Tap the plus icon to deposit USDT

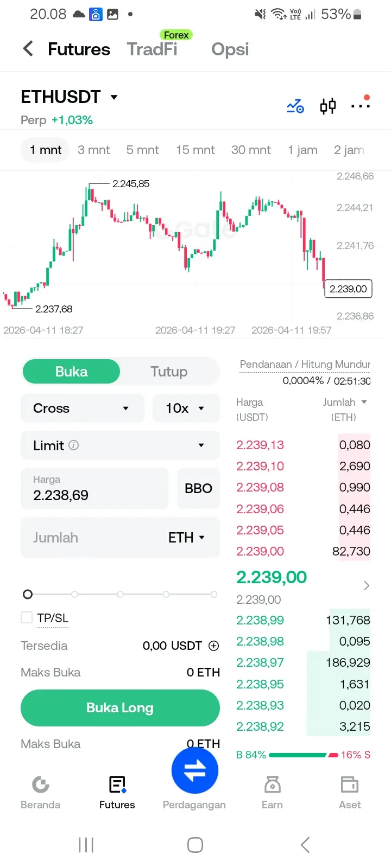click(x=214, y=646)
